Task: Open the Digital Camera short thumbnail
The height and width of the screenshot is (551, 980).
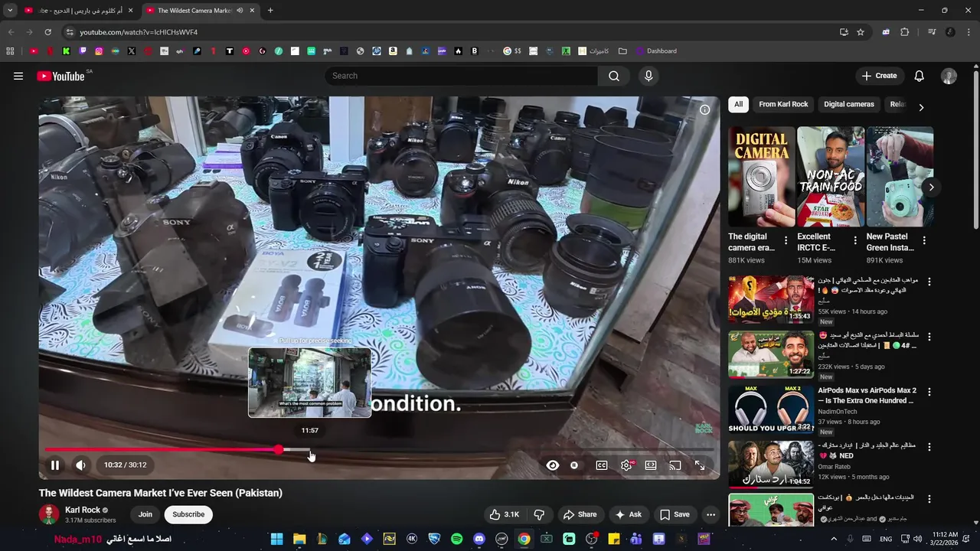Action: click(x=762, y=177)
